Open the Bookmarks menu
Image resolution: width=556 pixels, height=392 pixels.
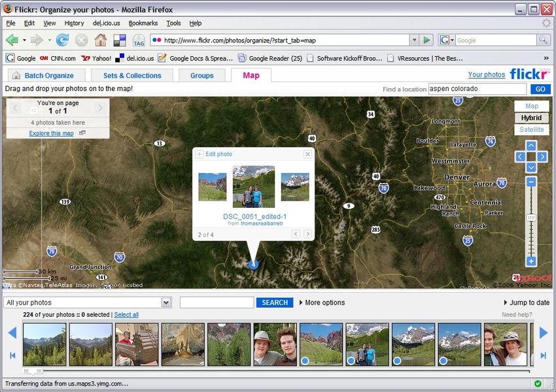[x=143, y=23]
